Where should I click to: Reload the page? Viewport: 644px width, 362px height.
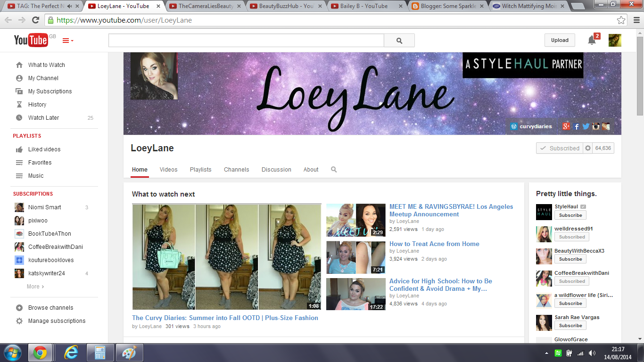35,20
